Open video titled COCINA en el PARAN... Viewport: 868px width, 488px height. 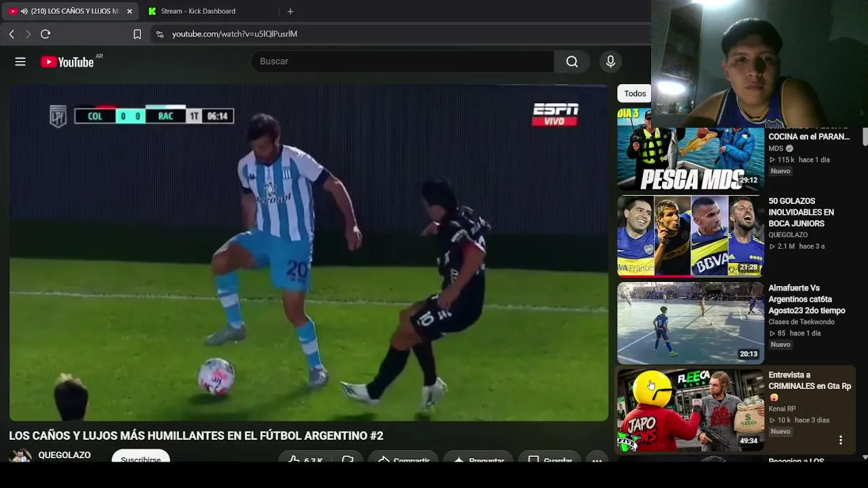[809, 137]
